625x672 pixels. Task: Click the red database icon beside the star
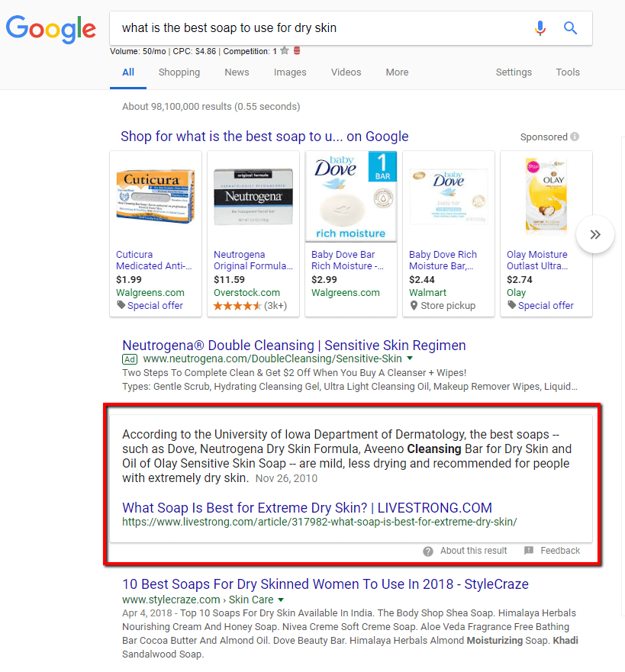click(x=297, y=50)
